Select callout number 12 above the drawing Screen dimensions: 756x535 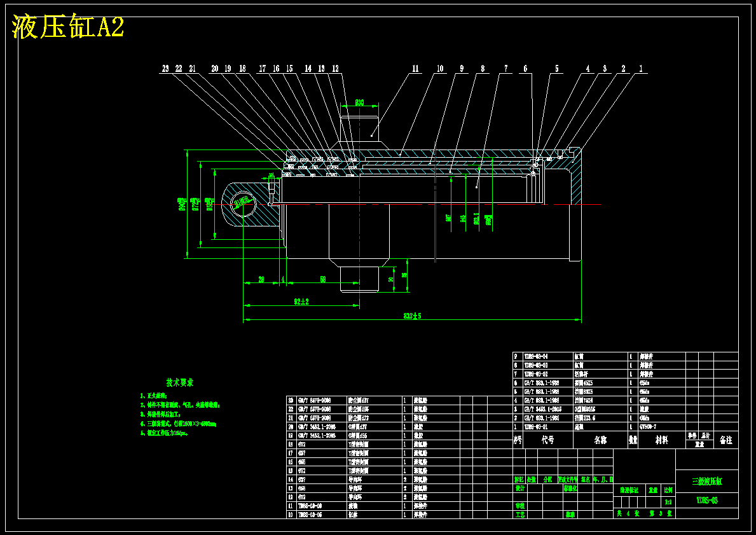[x=335, y=69]
